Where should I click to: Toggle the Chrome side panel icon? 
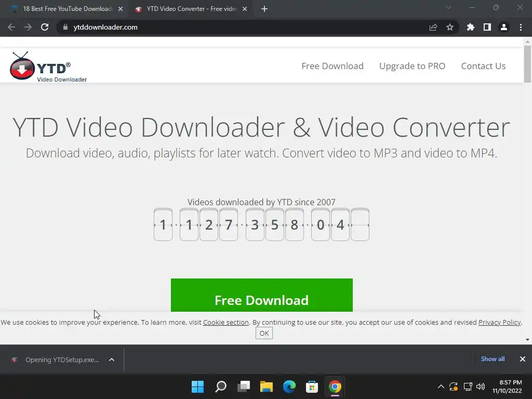[487, 27]
